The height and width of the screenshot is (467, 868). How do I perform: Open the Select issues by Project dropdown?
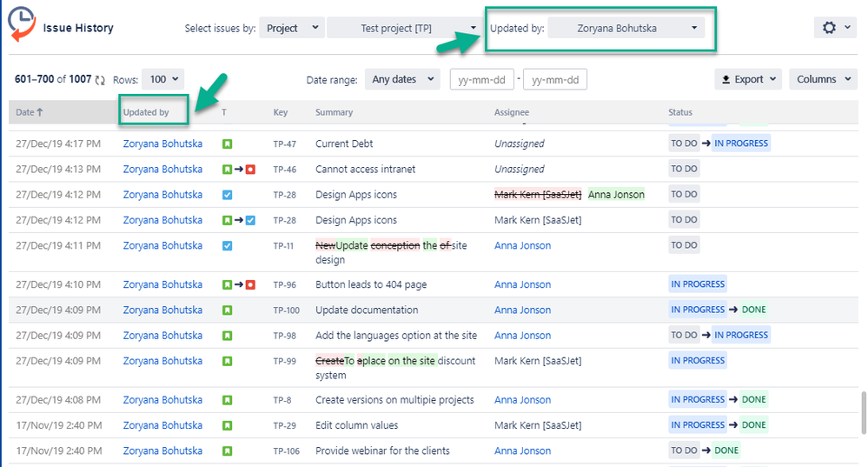pos(292,28)
